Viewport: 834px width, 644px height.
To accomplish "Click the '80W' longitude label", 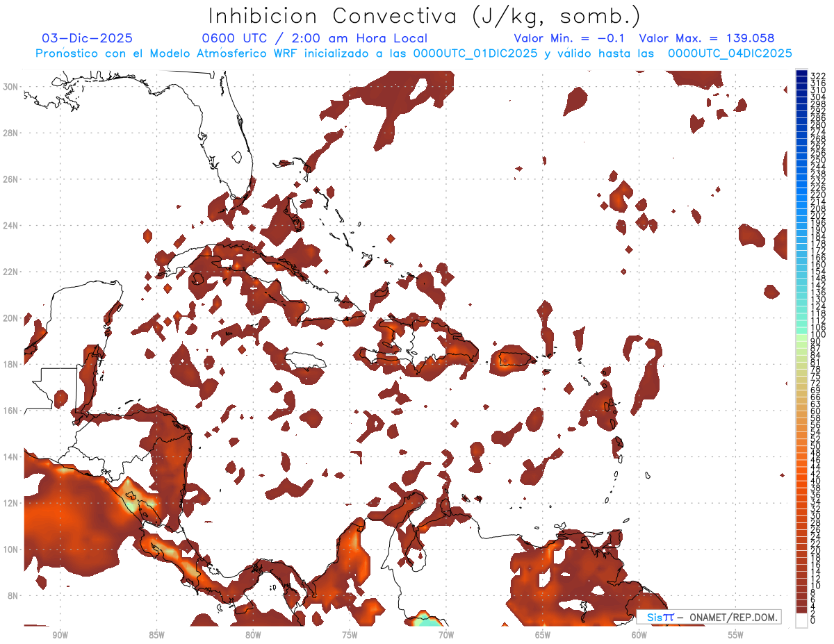I will pyautogui.click(x=253, y=635).
